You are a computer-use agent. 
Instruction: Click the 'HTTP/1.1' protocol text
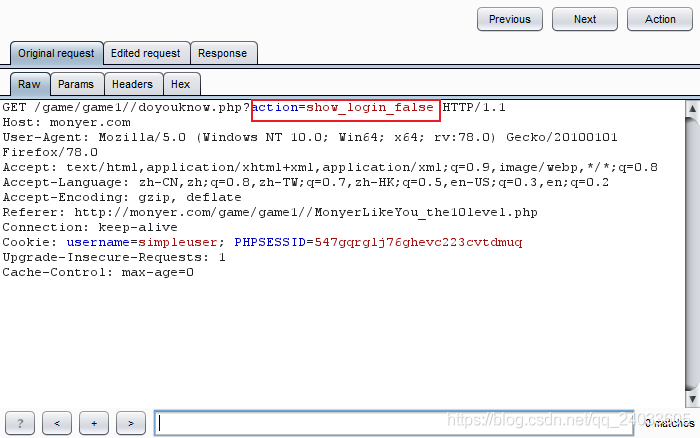coord(474,108)
